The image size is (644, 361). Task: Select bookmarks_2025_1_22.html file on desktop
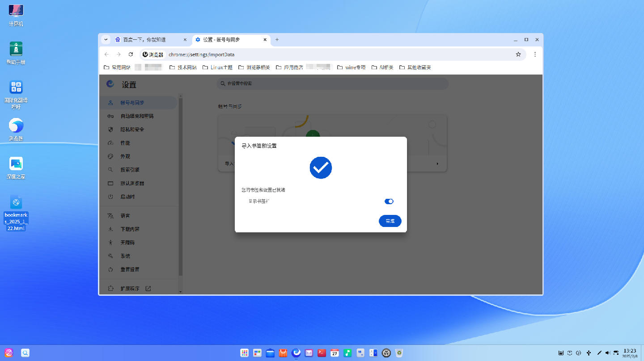click(x=16, y=213)
